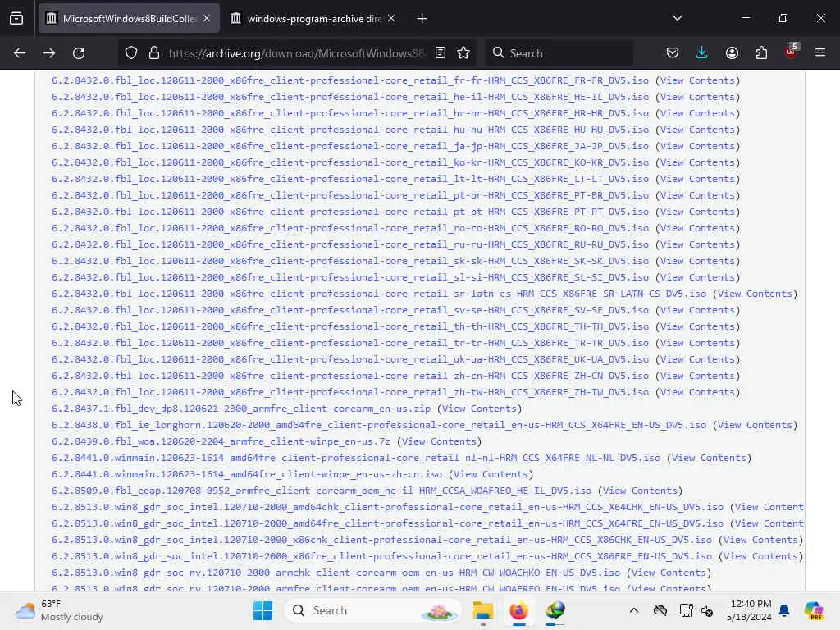Open 6.2.8441.0 winmain NL-NL iso link
Image resolution: width=840 pixels, height=630 pixels.
[356, 458]
